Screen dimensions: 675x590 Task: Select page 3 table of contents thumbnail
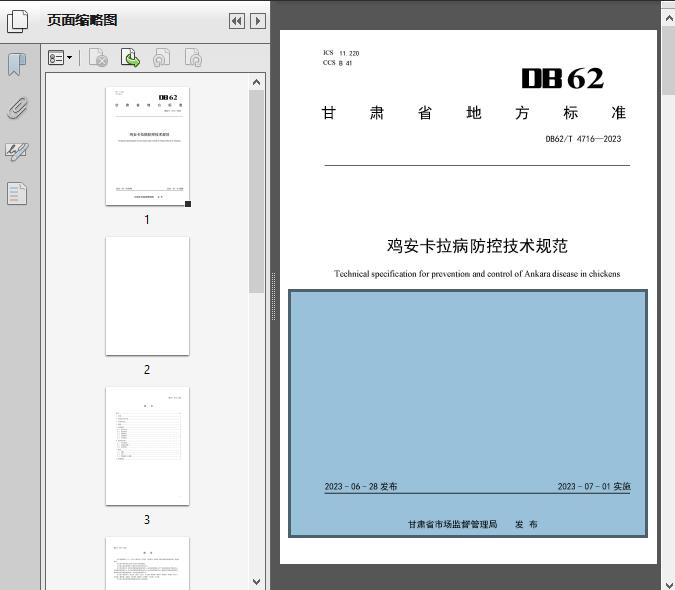(x=147, y=446)
